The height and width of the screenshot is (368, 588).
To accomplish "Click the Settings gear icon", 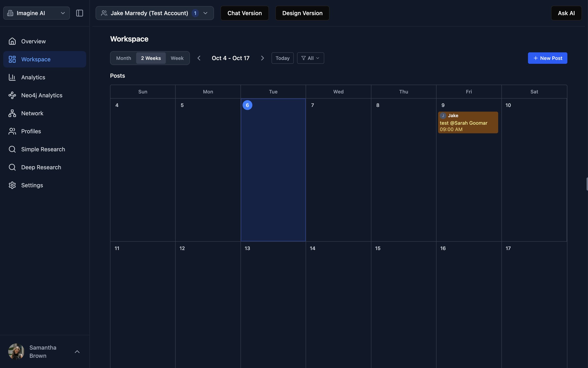I will [x=12, y=185].
